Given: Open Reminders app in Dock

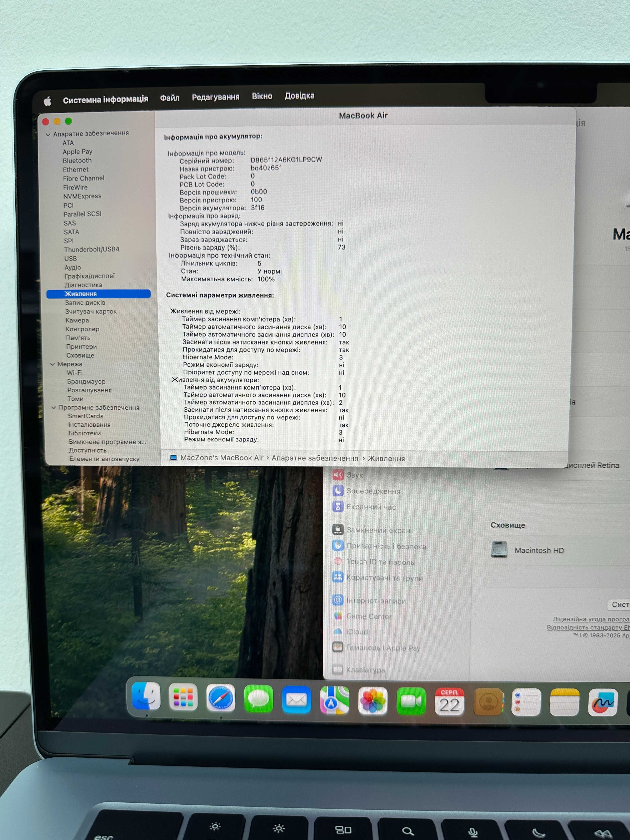Looking at the screenshot, I should (526, 702).
